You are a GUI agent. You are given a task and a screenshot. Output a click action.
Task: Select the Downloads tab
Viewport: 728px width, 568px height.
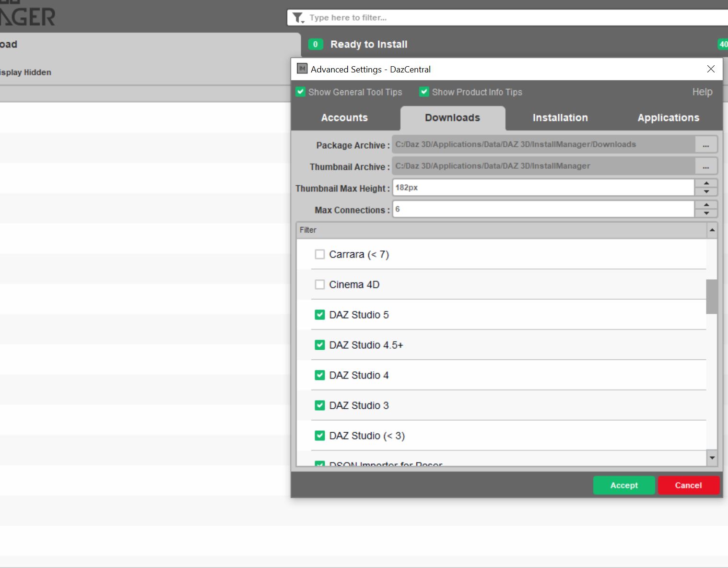pos(452,118)
